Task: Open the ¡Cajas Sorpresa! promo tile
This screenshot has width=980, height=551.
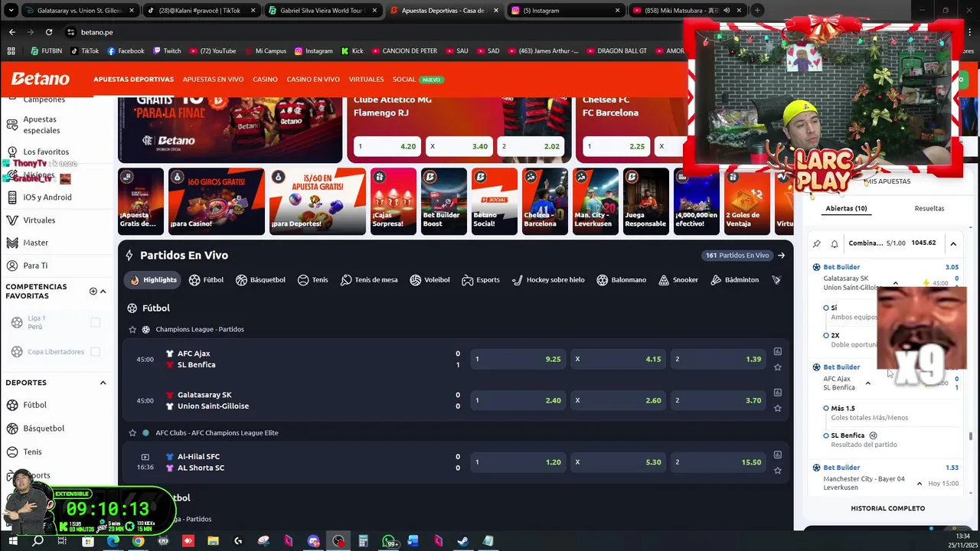Action: tap(393, 201)
